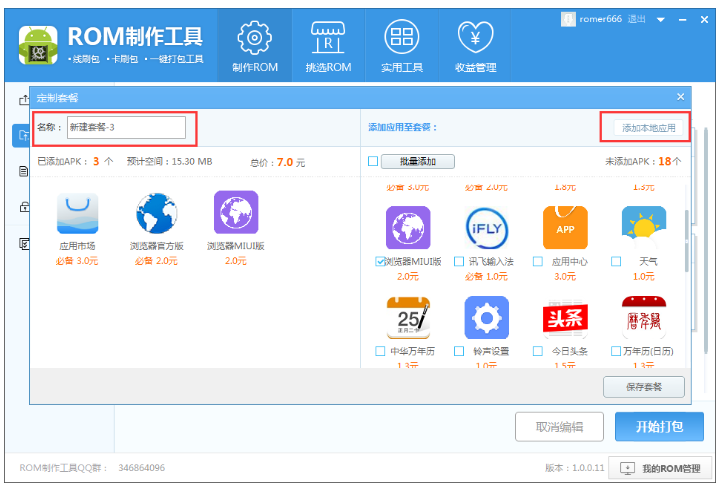The height and width of the screenshot is (486, 723).
Task: Select the added 浏览器官方版 globe icon
Action: [156, 213]
